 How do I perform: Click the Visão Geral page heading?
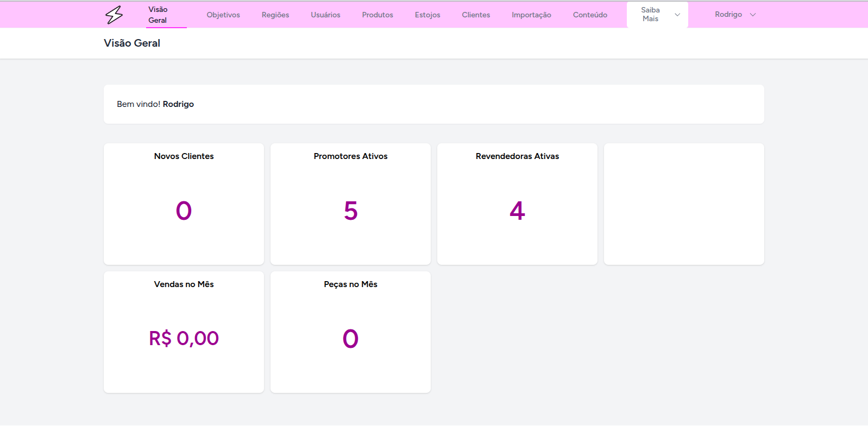tap(132, 43)
